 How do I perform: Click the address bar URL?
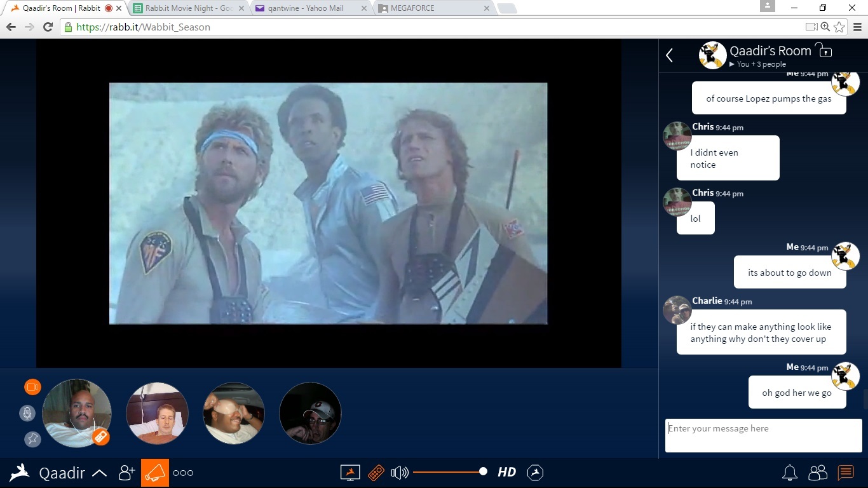[143, 27]
